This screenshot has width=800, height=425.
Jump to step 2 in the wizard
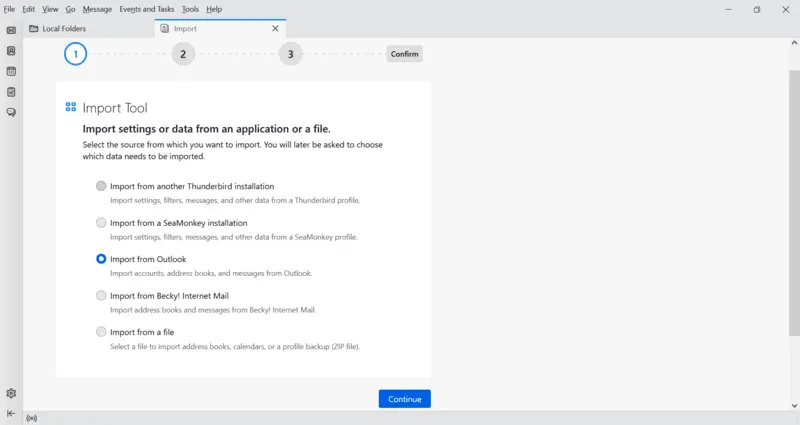tap(182, 54)
